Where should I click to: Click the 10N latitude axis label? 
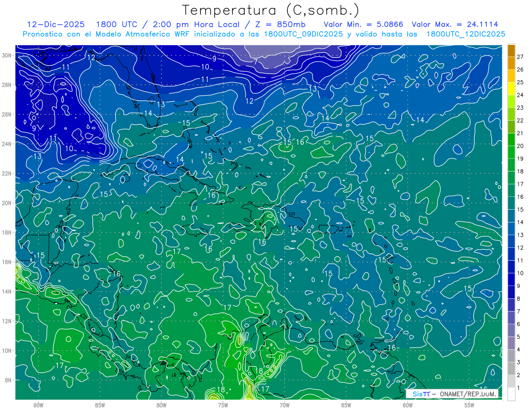[x=8, y=350]
